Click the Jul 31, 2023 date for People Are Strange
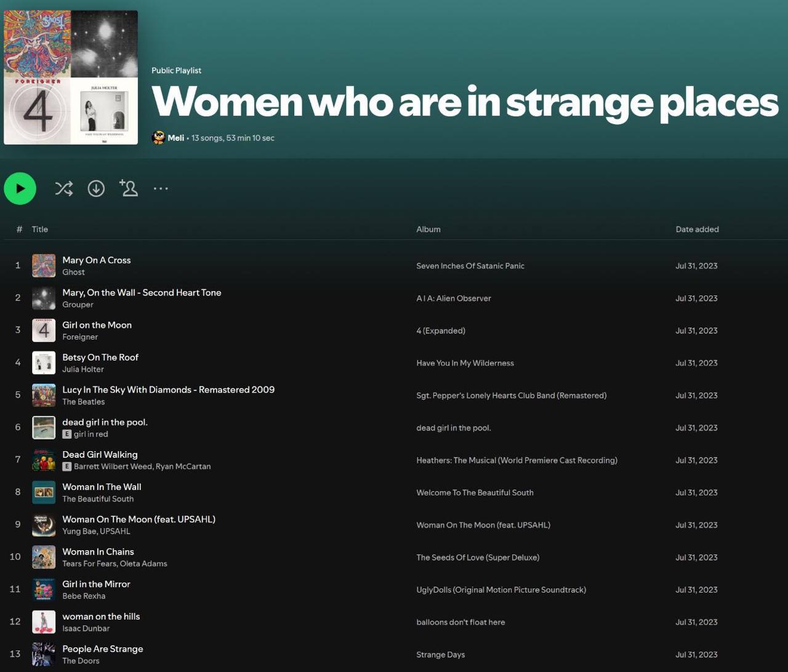 (696, 655)
